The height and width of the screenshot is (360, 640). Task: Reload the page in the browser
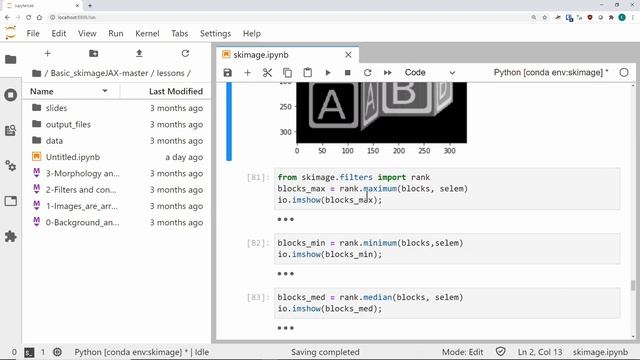(28, 18)
